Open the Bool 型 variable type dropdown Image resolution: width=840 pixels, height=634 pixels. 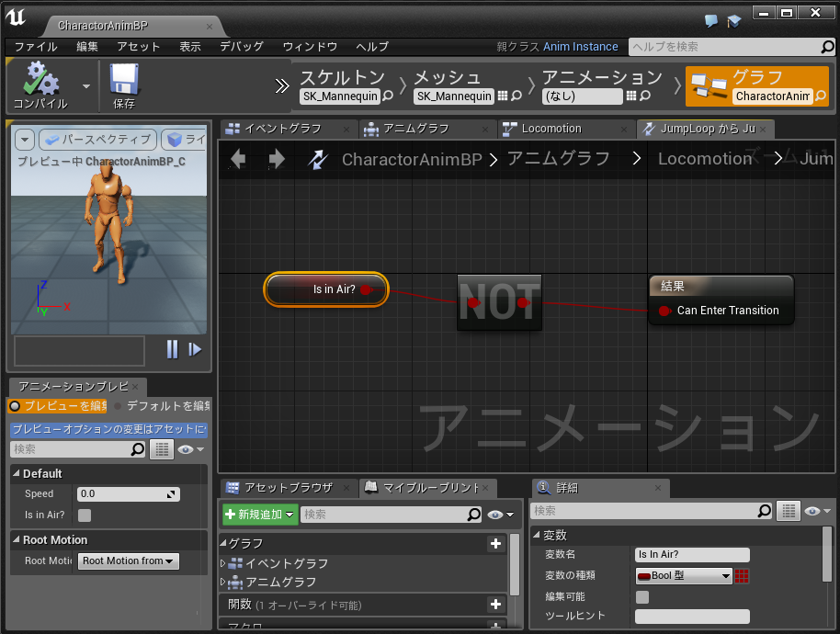click(x=684, y=575)
